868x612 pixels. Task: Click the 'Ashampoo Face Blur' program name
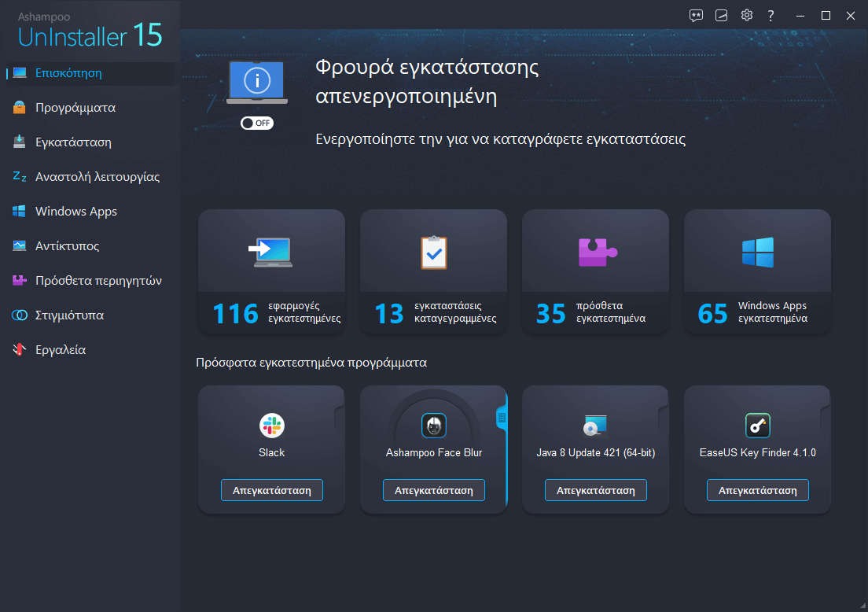click(x=434, y=452)
